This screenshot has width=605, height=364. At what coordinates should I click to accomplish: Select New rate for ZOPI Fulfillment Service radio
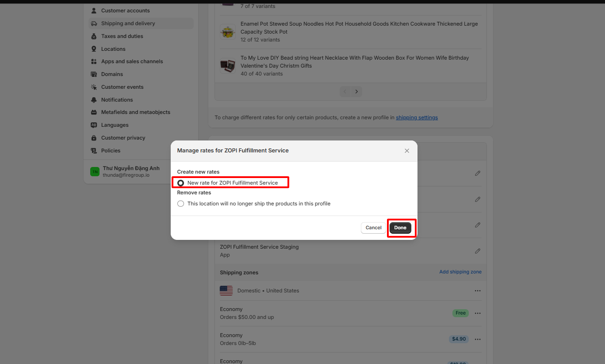[181, 183]
